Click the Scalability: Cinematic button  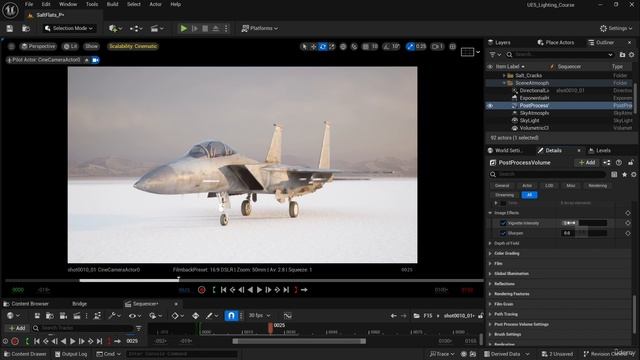tap(133, 47)
